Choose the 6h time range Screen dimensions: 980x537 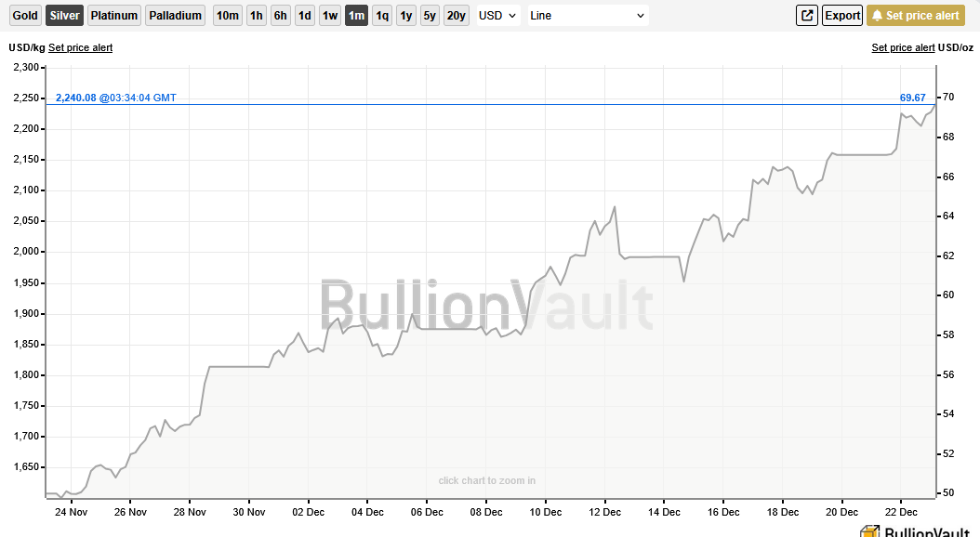tap(281, 16)
